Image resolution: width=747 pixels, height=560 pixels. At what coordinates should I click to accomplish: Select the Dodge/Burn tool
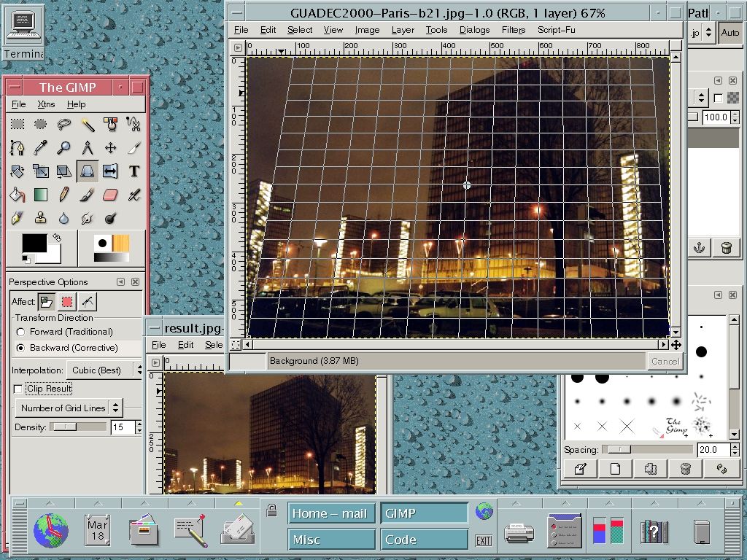click(111, 218)
